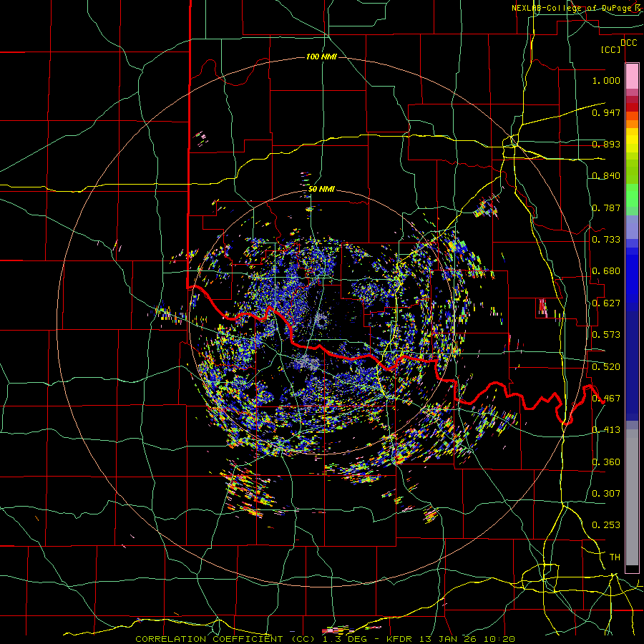Click the 0.840 legend value

tap(606, 176)
